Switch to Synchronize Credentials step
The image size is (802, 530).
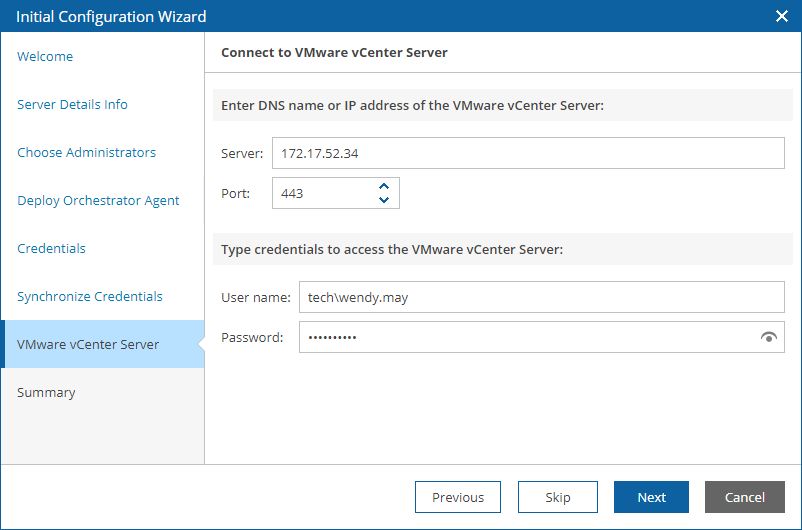[90, 296]
